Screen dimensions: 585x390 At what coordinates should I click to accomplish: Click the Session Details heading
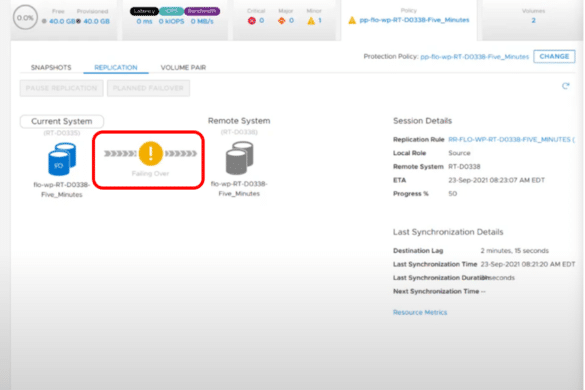click(422, 121)
